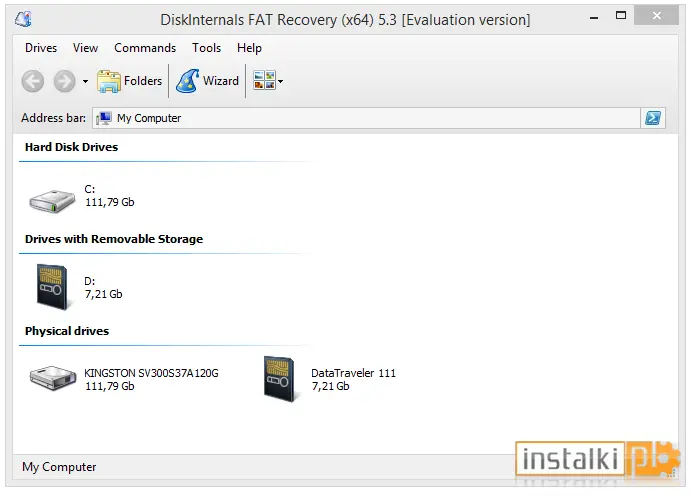
Task: Click the view mode thumbnails icon
Action: click(x=264, y=80)
